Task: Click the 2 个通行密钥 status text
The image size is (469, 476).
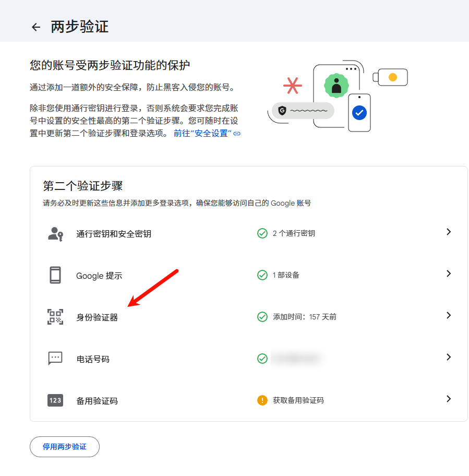Action: [294, 233]
